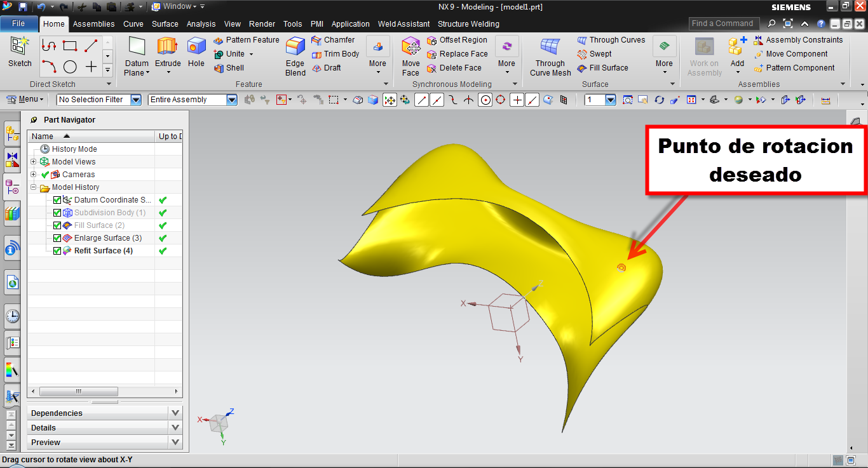The width and height of the screenshot is (868, 468).
Task: Click Fill Surface command
Action: coord(602,68)
